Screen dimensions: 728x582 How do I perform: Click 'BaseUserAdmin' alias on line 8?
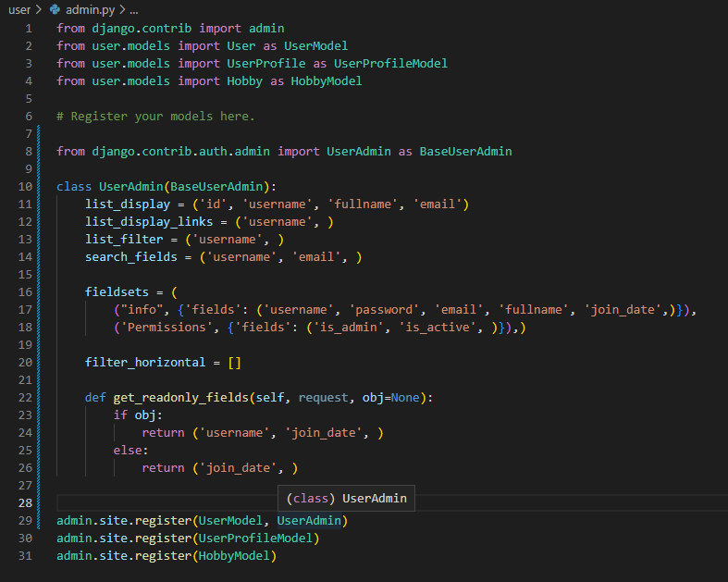click(x=465, y=152)
